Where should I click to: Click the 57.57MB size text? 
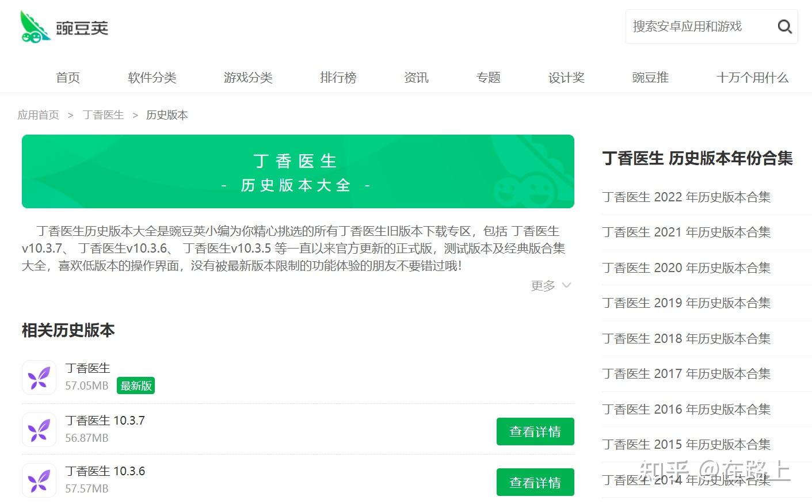click(x=87, y=488)
